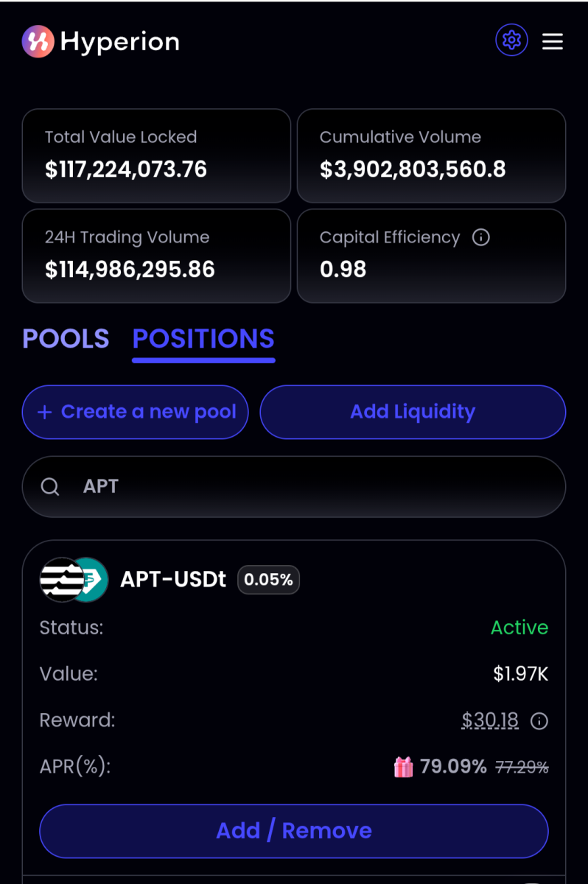Screen dimensions: 588x884
Task: Click the Hyperion brand name text
Action: [120, 42]
